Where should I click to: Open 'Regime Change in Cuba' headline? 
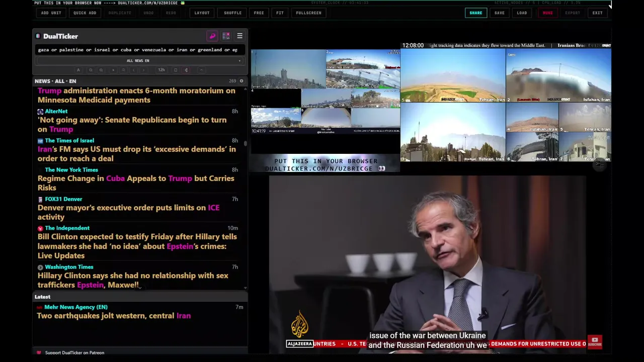pos(136,183)
